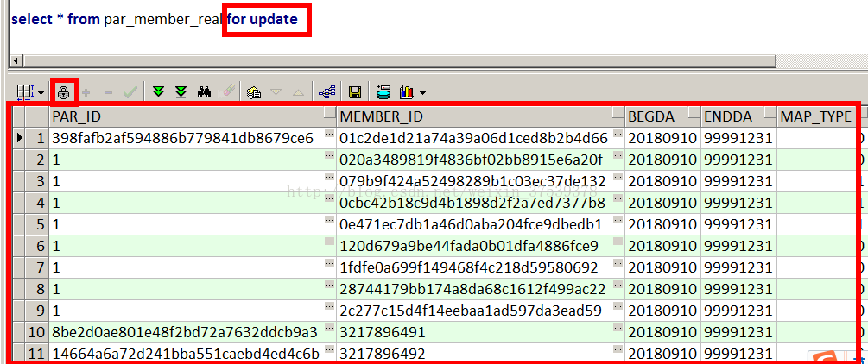Open ellipsis editor for PAR_ID in row 5
The width and height of the screenshot is (868, 364).
pyautogui.click(x=330, y=220)
